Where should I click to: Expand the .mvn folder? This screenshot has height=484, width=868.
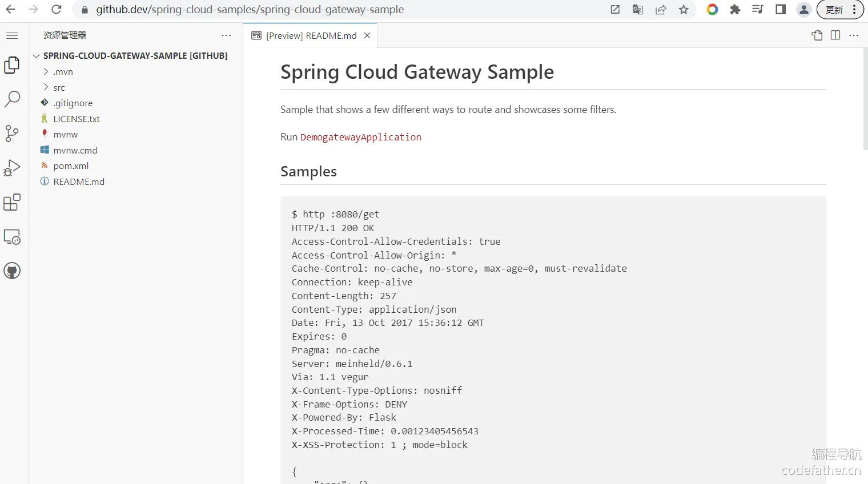pyautogui.click(x=135, y=71)
